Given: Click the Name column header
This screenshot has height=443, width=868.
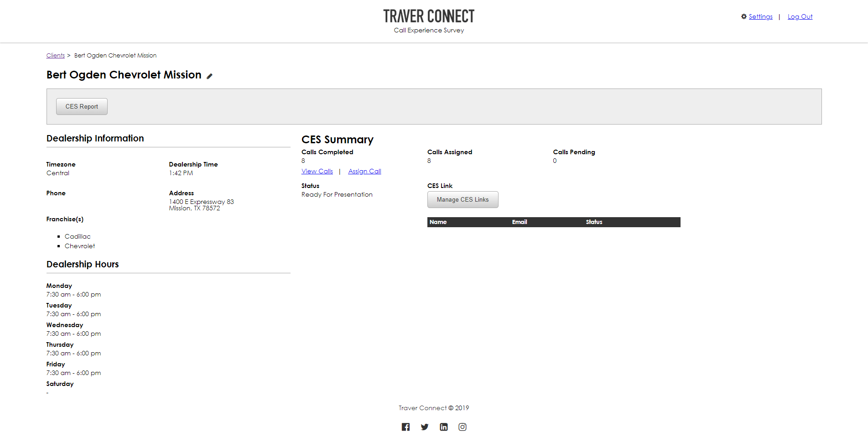Looking at the screenshot, I should point(438,222).
